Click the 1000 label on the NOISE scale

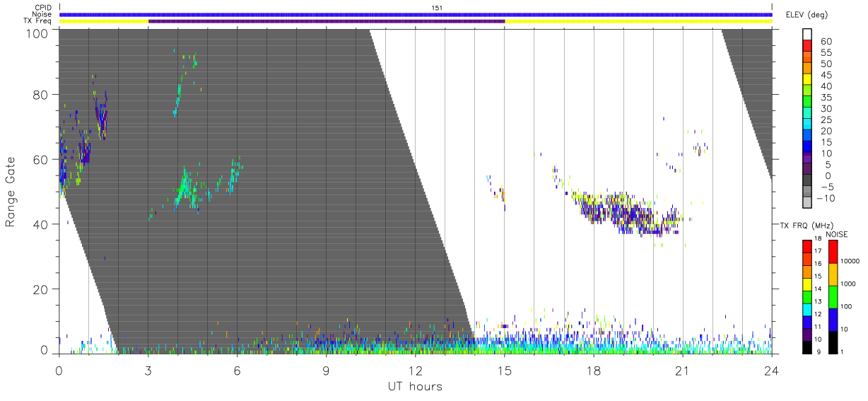tap(848, 284)
